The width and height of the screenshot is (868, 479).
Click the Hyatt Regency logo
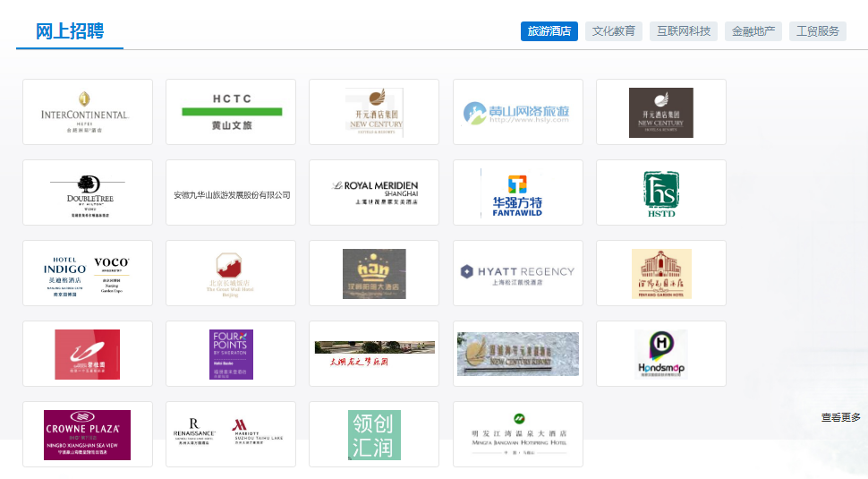[x=517, y=273]
